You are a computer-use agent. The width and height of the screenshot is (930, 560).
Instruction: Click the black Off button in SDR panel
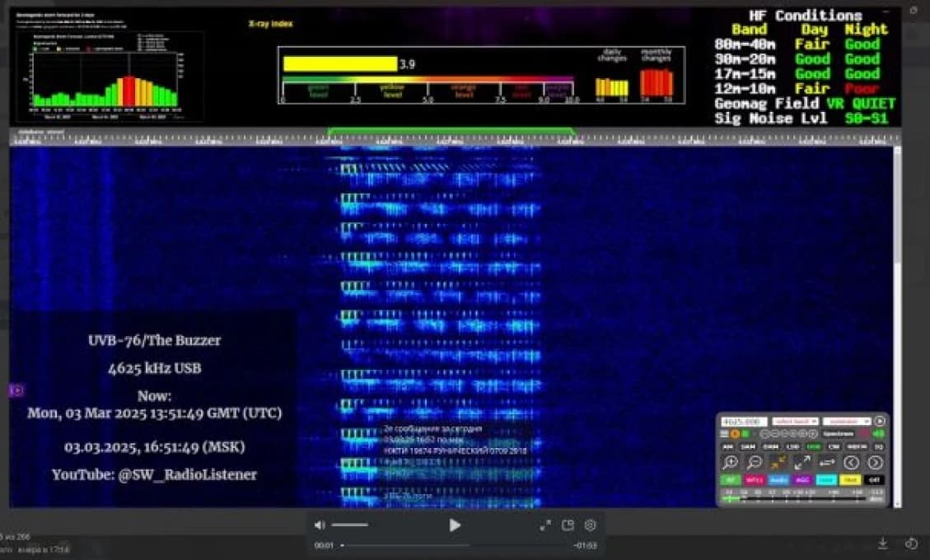(874, 480)
